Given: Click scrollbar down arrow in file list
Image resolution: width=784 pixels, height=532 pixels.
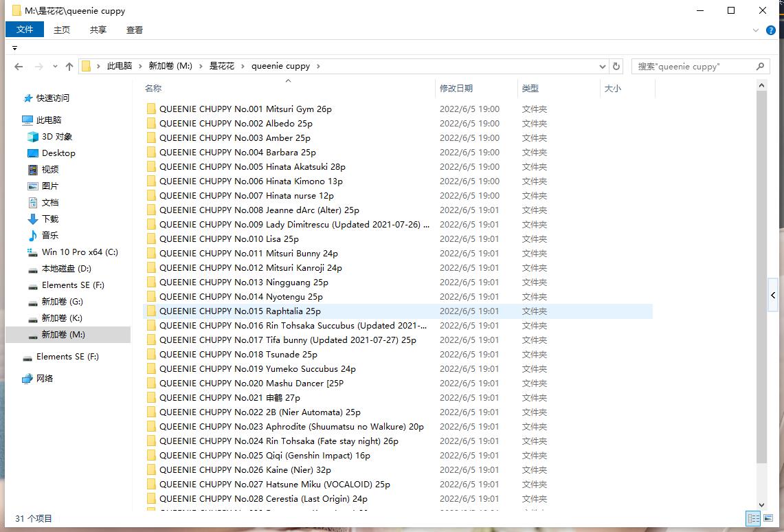Looking at the screenshot, I should pos(761,505).
